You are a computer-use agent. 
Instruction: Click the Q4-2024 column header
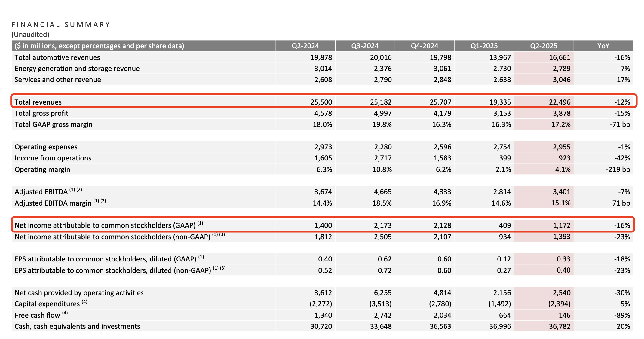[424, 46]
